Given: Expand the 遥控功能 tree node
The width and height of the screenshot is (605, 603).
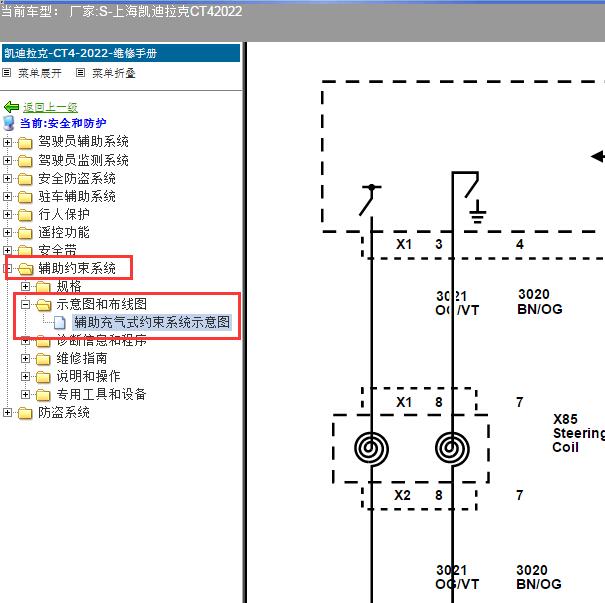Looking at the screenshot, I should coord(7,233).
